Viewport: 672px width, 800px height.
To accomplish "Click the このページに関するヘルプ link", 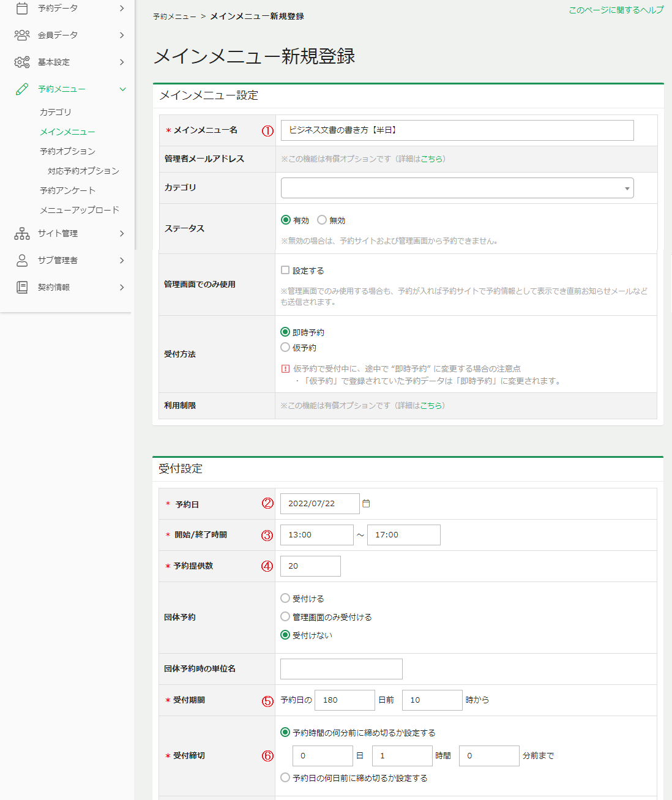I will pyautogui.click(x=616, y=10).
